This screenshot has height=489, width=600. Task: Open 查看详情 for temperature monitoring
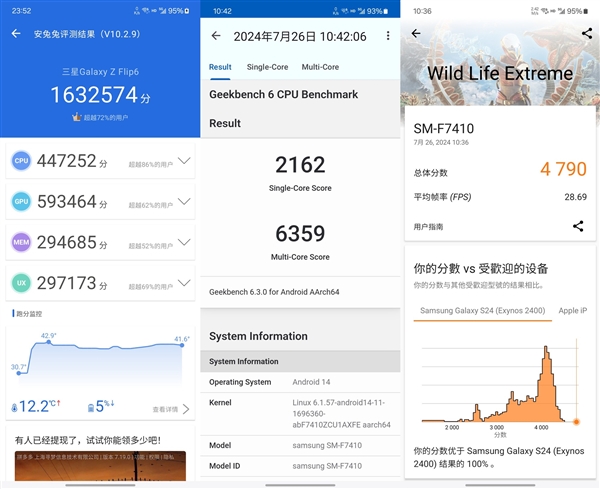171,409
